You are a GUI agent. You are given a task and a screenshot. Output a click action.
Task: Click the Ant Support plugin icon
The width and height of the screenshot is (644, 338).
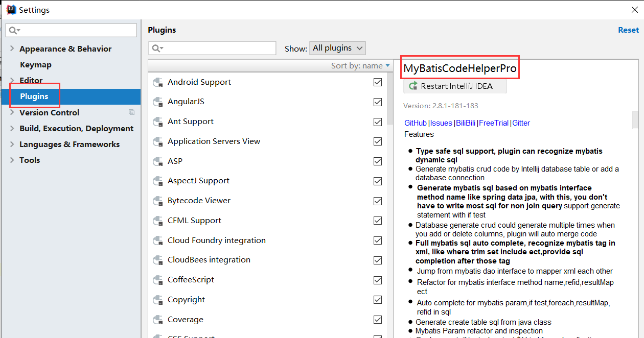(158, 122)
